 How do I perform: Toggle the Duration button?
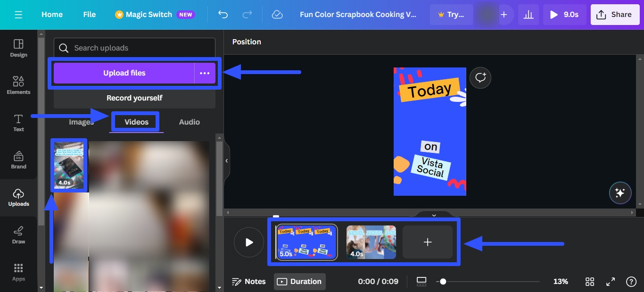pos(300,282)
